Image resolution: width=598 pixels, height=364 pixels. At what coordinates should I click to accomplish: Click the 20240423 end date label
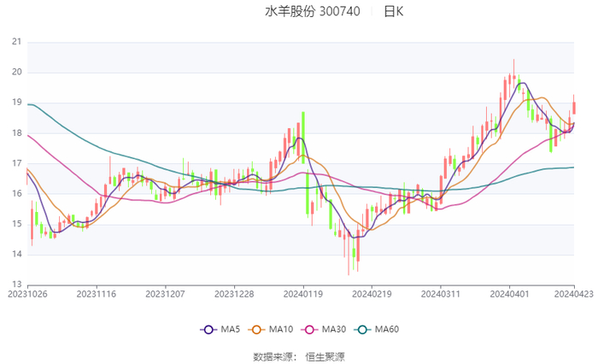[x=574, y=293]
